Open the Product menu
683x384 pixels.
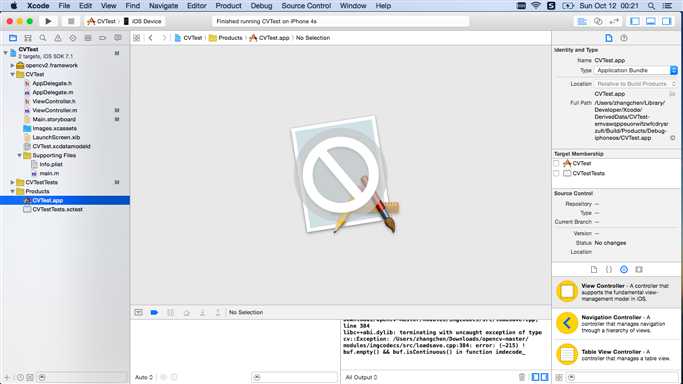[x=228, y=6]
